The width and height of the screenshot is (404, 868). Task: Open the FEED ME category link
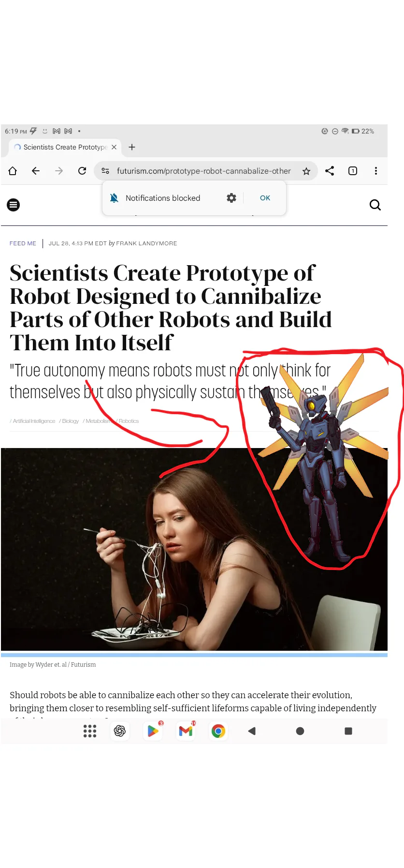point(23,243)
